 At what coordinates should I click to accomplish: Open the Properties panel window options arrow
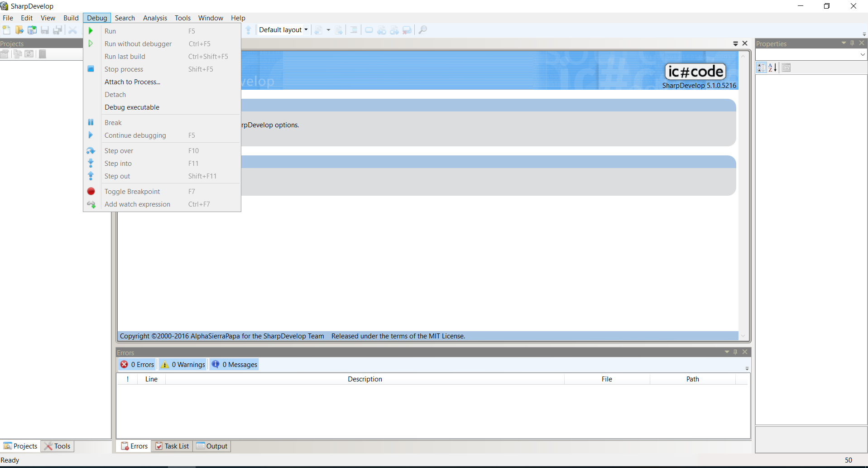coord(844,43)
